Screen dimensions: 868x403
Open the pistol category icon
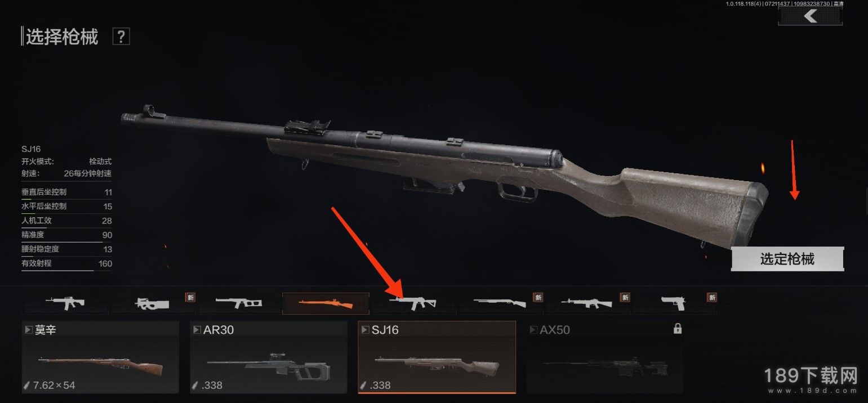click(674, 303)
